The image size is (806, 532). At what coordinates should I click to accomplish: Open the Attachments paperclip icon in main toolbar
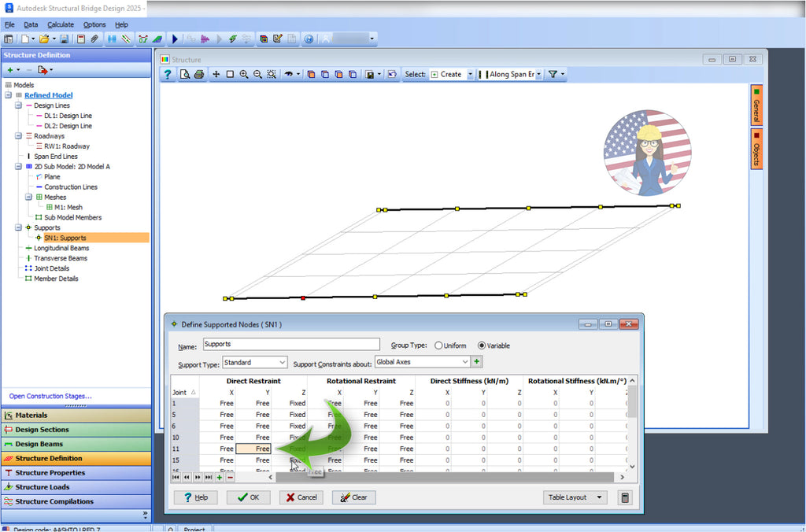pyautogui.click(x=94, y=38)
